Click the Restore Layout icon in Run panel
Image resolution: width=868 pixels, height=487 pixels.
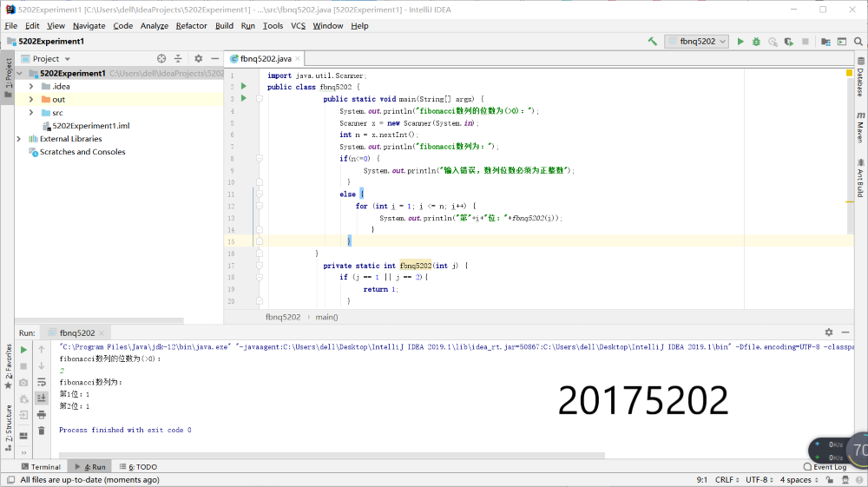click(23, 436)
